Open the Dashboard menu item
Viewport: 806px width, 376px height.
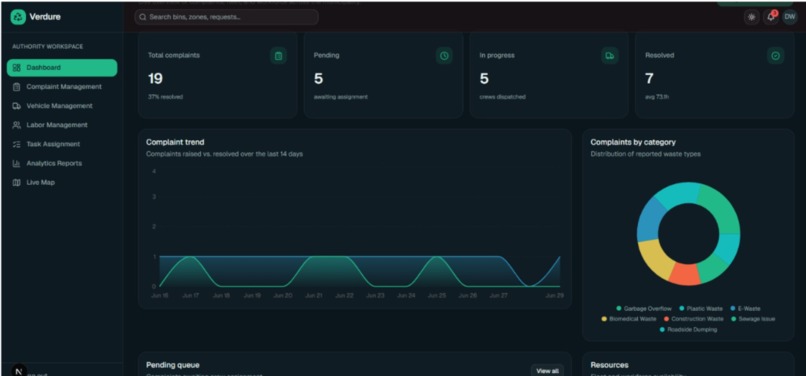62,68
